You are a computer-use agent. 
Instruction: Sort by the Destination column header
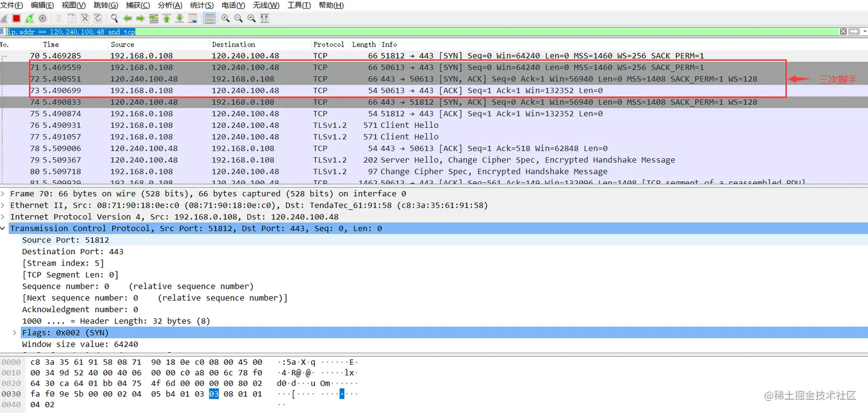261,44
